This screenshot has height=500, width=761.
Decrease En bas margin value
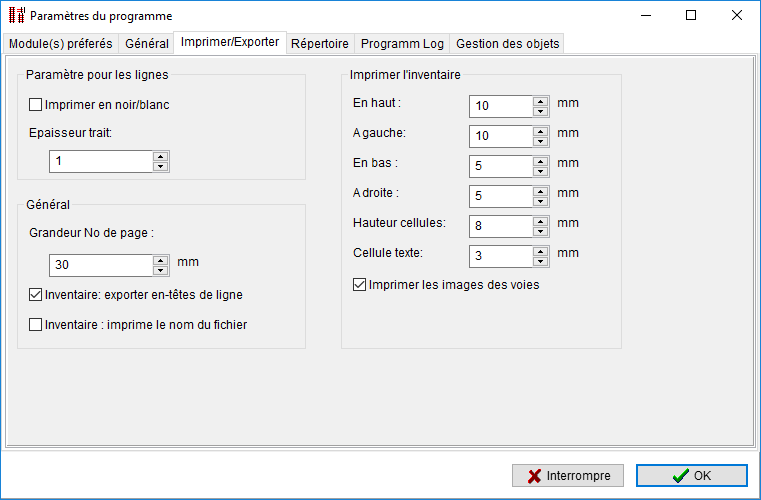coord(541,172)
